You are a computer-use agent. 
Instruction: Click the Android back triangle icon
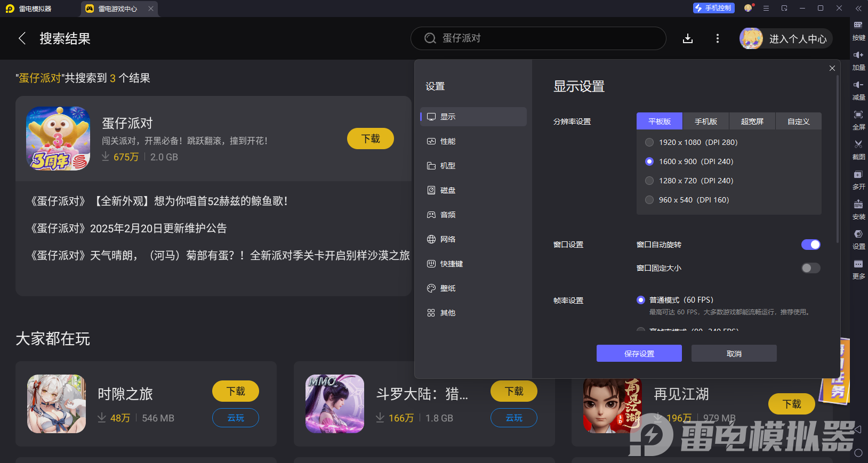[x=858, y=429]
